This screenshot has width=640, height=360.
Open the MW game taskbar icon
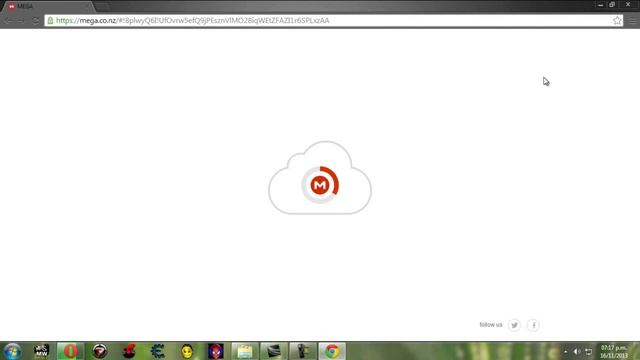point(41,351)
